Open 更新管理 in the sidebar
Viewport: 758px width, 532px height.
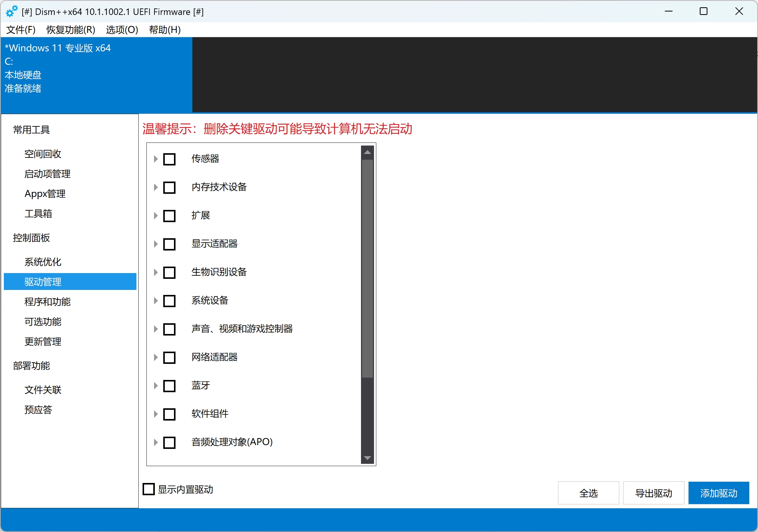click(x=43, y=342)
